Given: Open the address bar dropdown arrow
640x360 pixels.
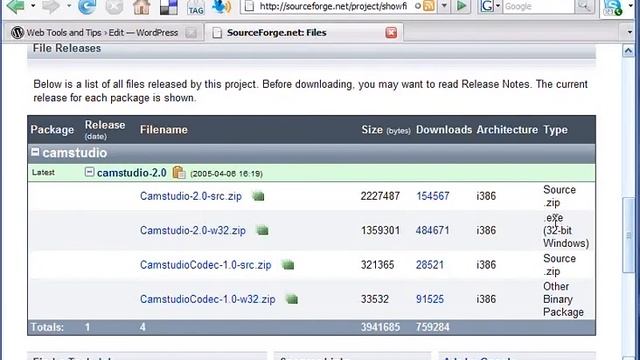Looking at the screenshot, I should [x=444, y=6].
